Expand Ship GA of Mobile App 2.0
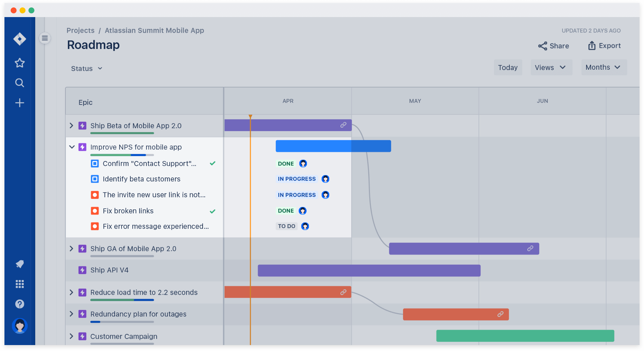This screenshot has width=644, height=351. pyautogui.click(x=72, y=249)
